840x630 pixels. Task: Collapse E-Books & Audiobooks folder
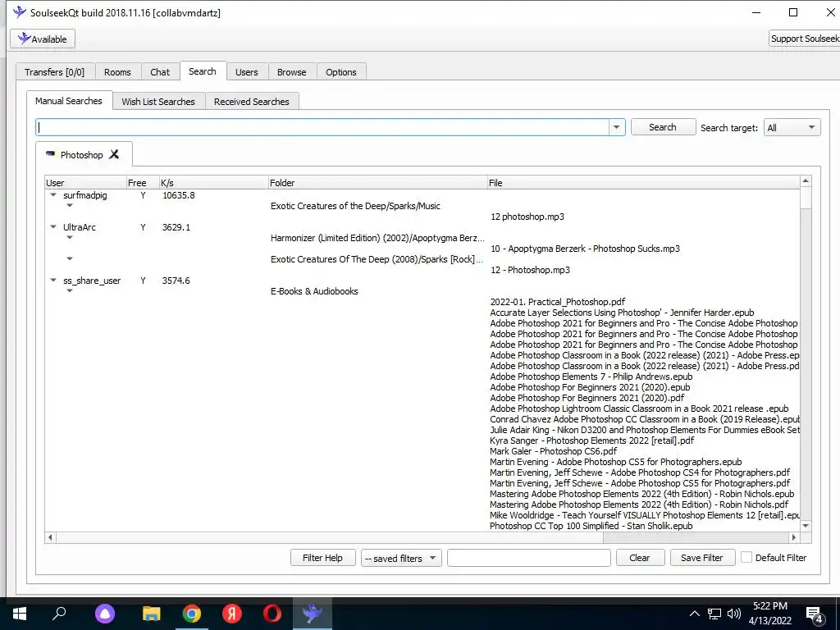click(70, 291)
